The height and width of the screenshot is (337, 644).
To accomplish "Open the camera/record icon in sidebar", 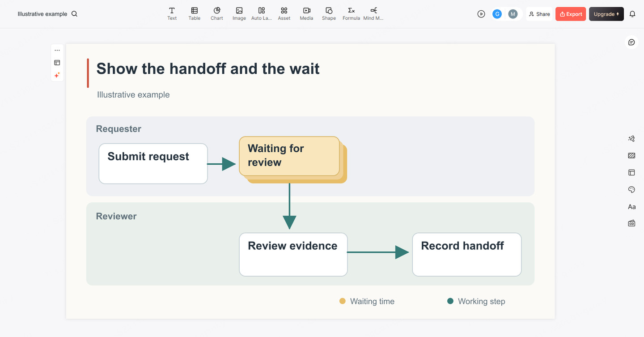I will tap(631, 223).
